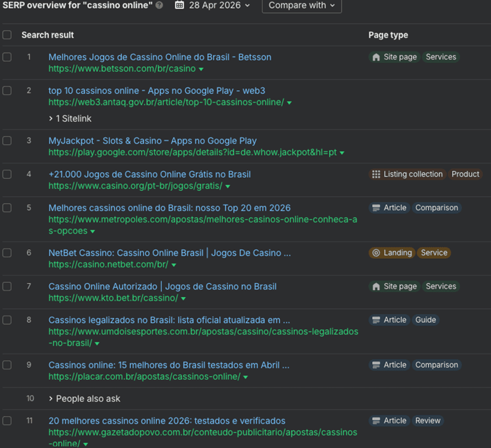Expand the People also ask row

coord(85,398)
